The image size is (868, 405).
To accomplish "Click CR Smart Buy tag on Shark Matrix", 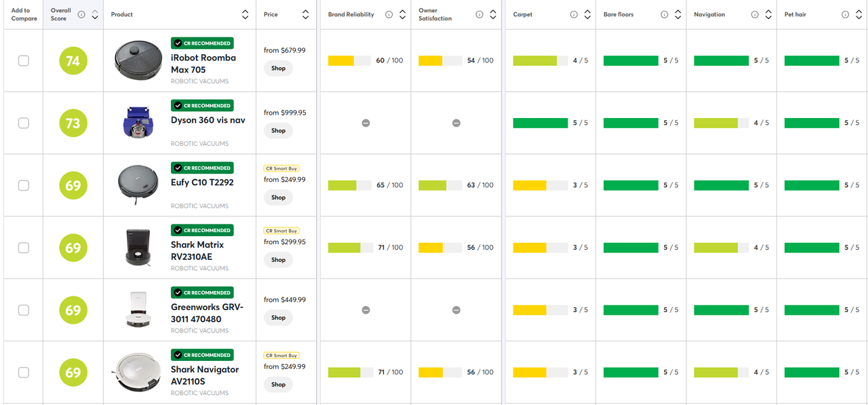I will tap(281, 231).
